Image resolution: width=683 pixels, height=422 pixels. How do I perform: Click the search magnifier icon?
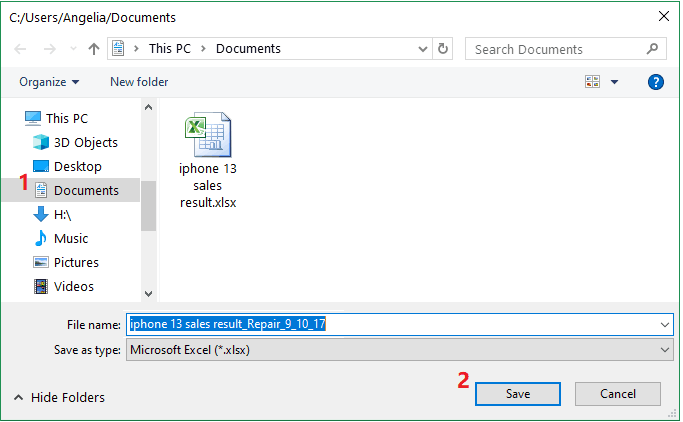coord(652,49)
